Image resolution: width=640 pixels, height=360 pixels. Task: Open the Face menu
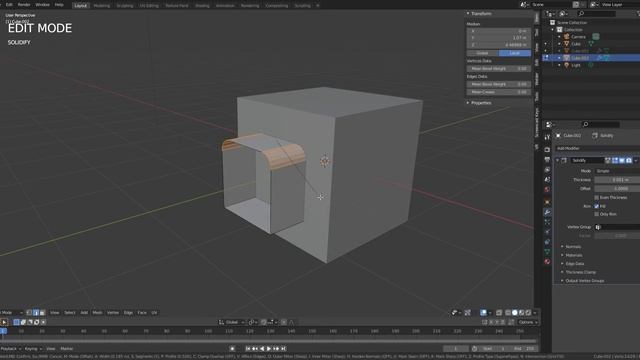pos(142,313)
